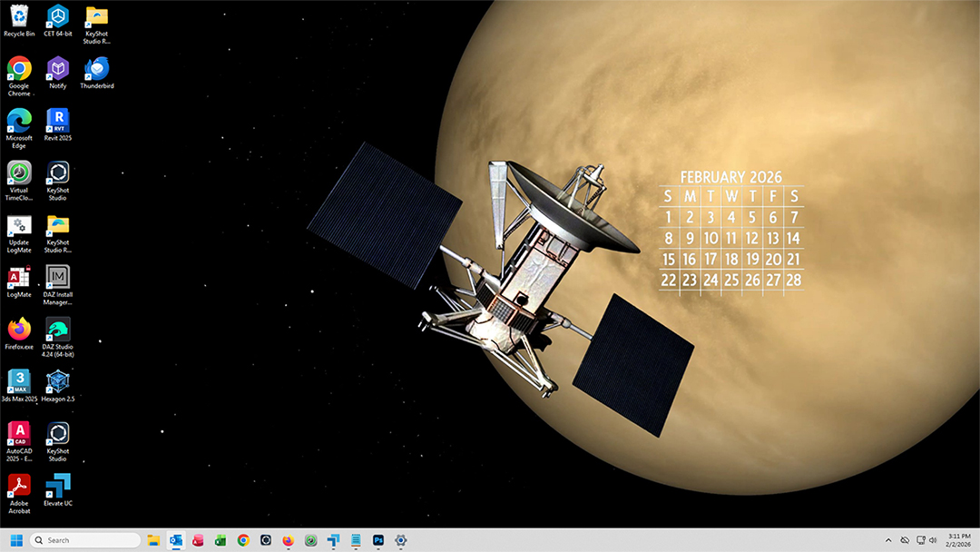This screenshot has width=980, height=552.
Task: Open the Virtual TimeClock desktop shortcut
Action: (19, 172)
